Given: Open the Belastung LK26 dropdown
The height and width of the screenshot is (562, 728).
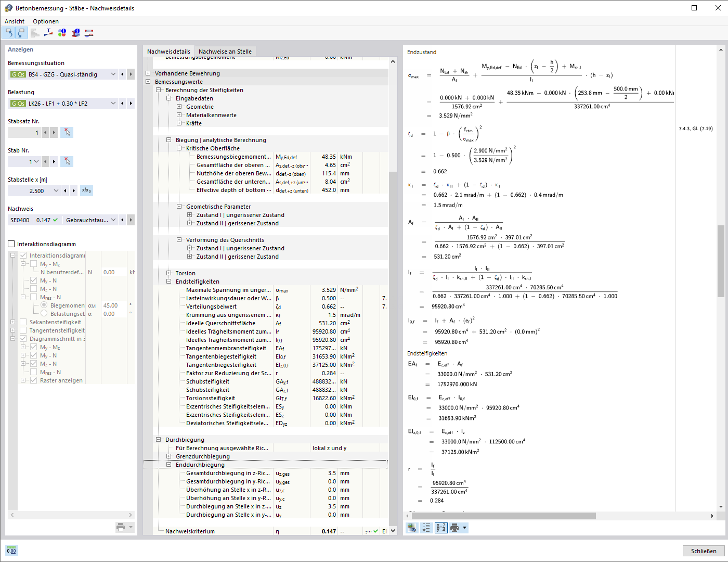Looking at the screenshot, I should 113,104.
